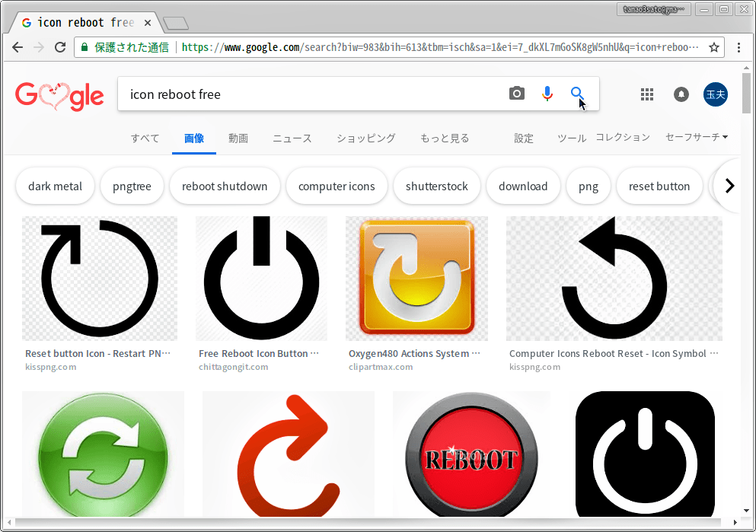Open search by image camera icon

coord(516,94)
